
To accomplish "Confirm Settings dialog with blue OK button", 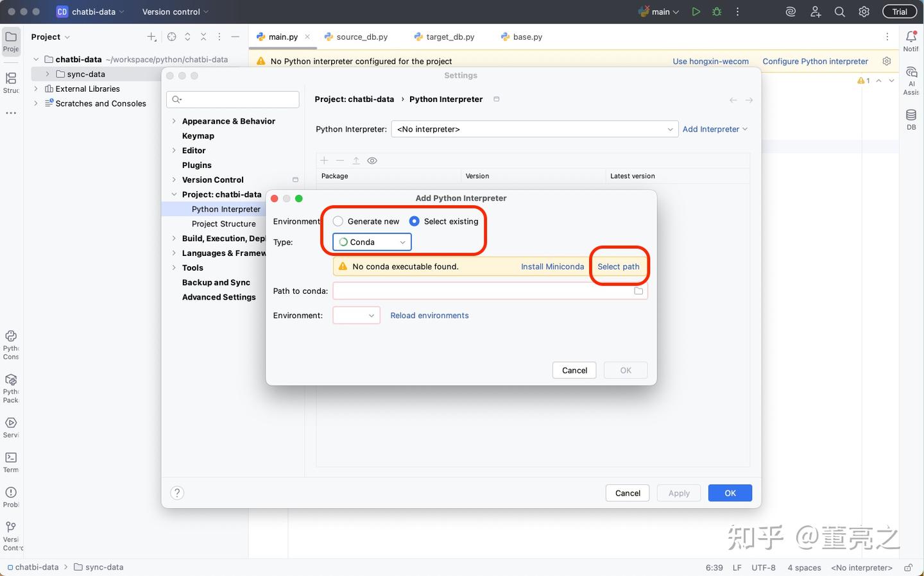I will click(730, 493).
